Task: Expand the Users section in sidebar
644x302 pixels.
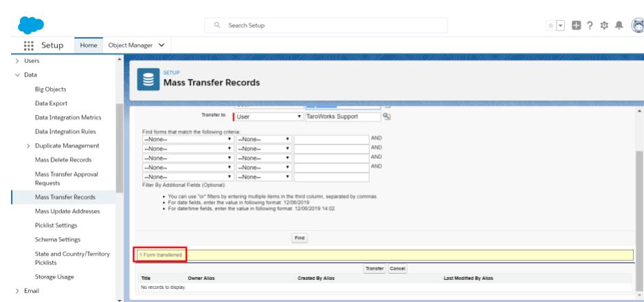Action: 17,61
